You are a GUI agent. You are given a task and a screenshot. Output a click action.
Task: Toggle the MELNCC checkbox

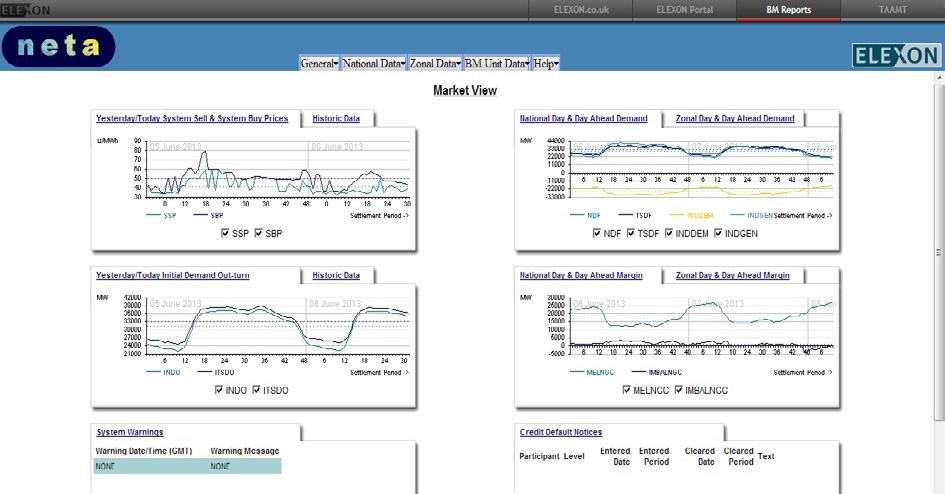[626, 390]
